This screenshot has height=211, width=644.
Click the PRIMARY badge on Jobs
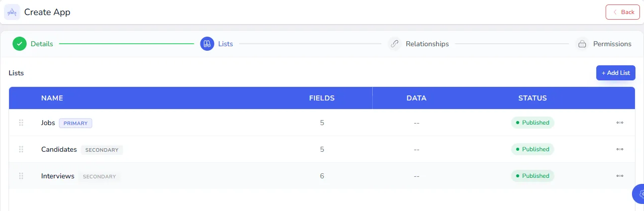pyautogui.click(x=75, y=123)
